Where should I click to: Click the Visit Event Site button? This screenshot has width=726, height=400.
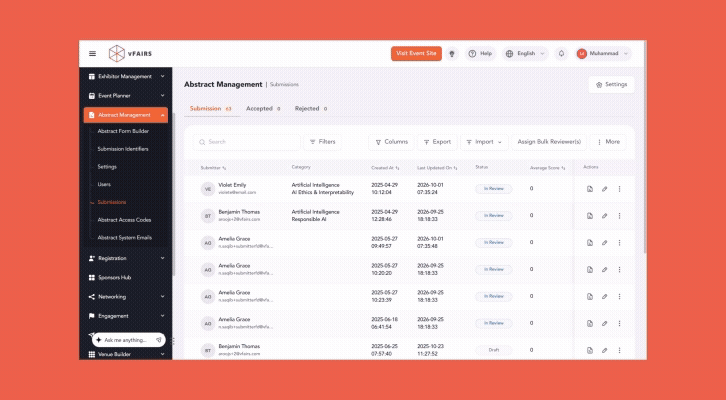tap(416, 54)
